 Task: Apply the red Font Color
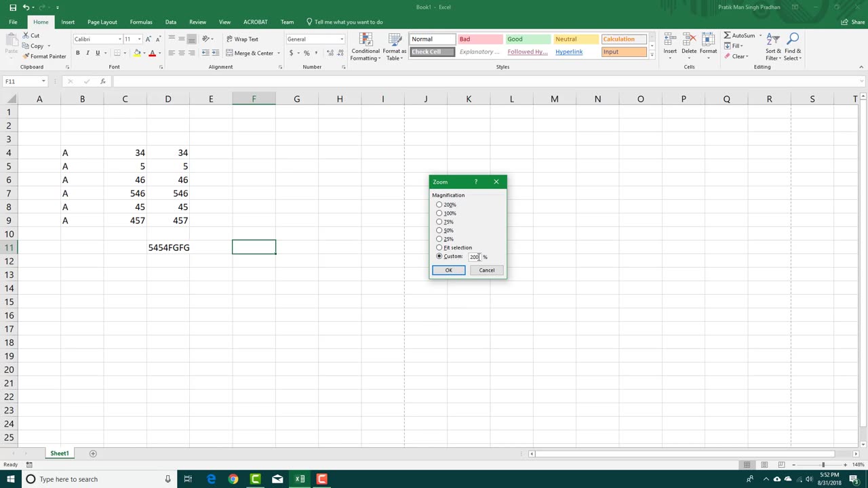pyautogui.click(x=152, y=53)
